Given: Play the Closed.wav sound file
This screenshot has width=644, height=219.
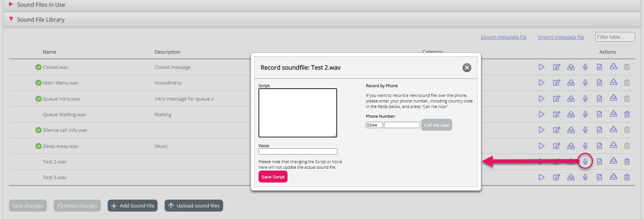Looking at the screenshot, I should coord(541,67).
